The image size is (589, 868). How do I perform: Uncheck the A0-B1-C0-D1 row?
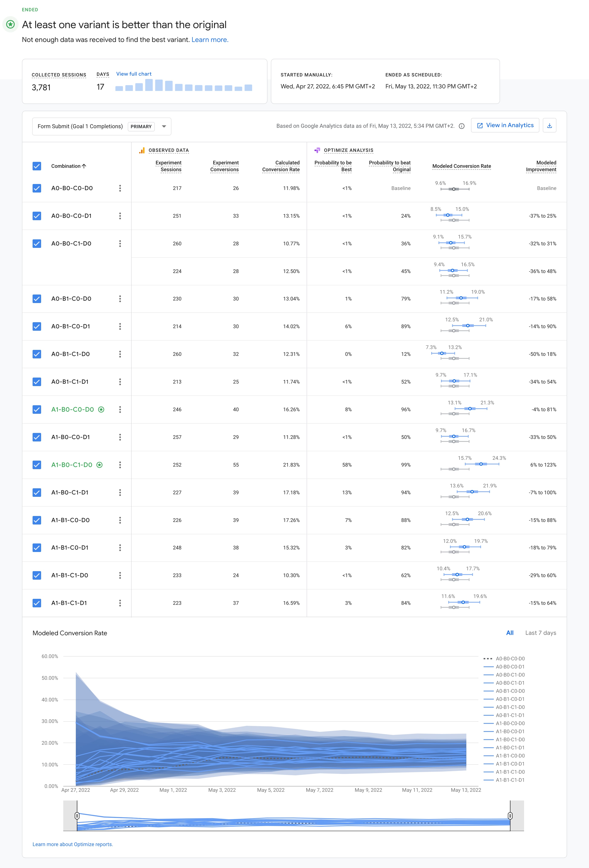click(37, 326)
